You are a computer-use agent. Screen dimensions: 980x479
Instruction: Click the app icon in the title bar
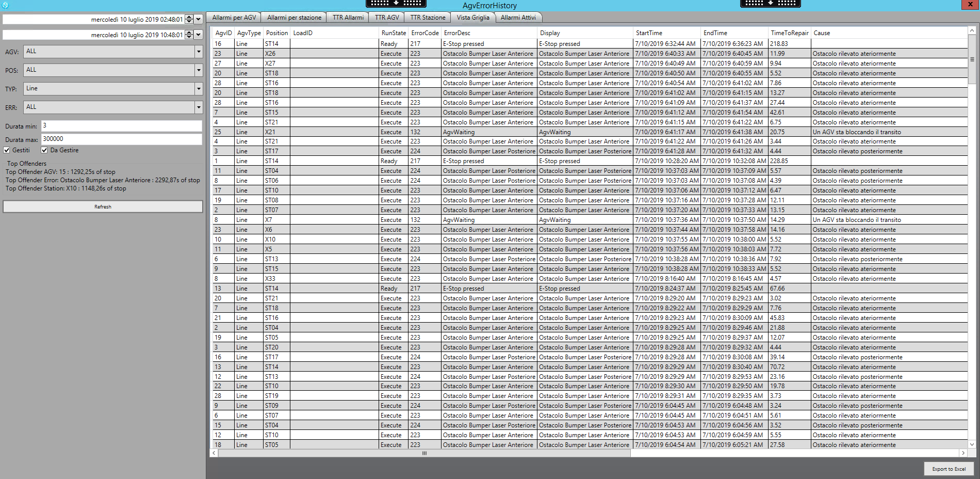pyautogui.click(x=5, y=5)
